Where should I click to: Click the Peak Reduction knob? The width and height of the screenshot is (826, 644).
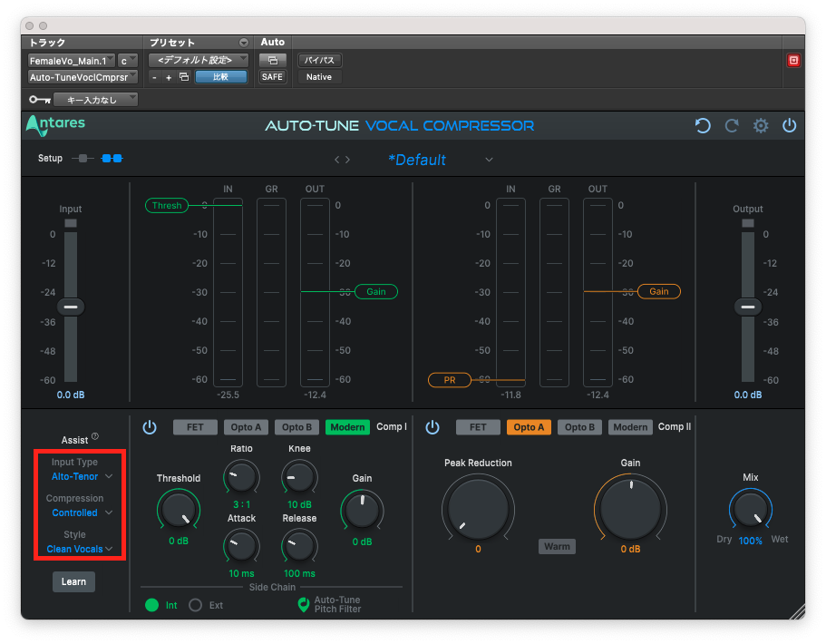tap(478, 508)
